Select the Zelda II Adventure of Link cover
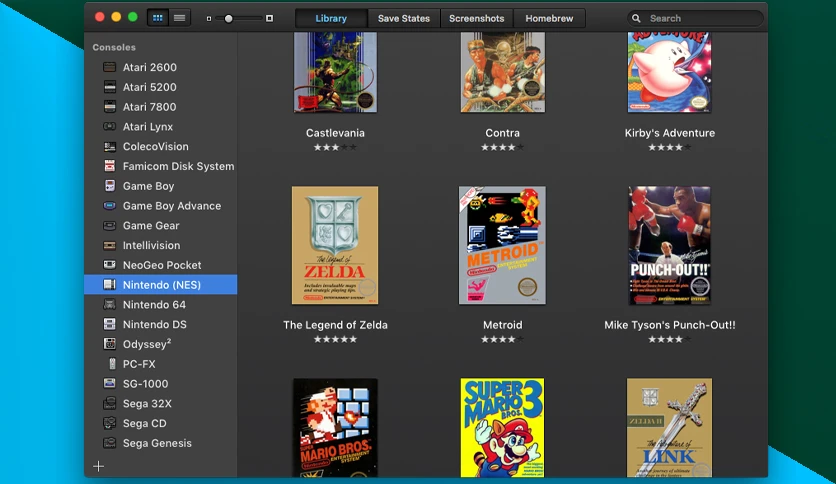The height and width of the screenshot is (484, 836). pyautogui.click(x=670, y=427)
